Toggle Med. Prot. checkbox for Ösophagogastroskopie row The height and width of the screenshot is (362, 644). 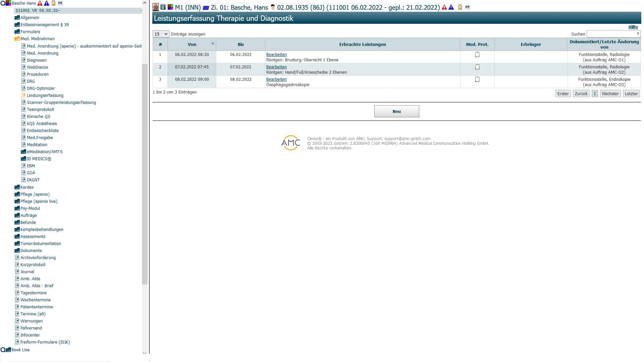point(477,79)
